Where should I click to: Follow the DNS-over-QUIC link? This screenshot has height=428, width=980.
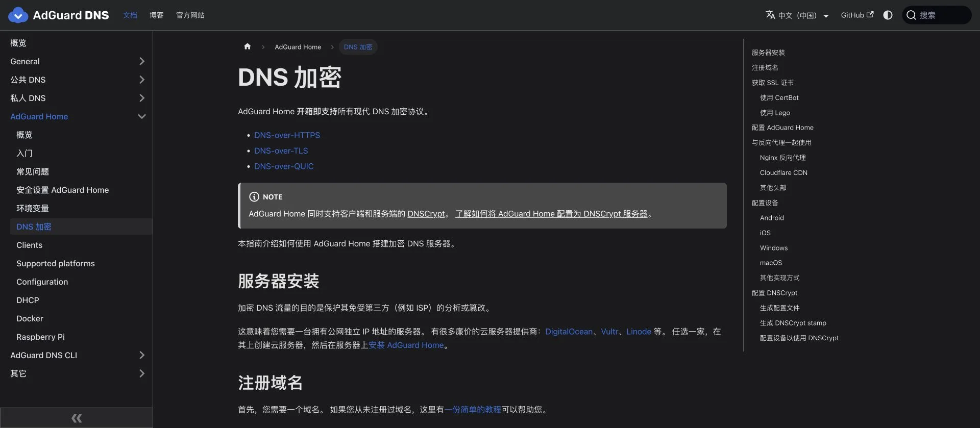coord(284,166)
